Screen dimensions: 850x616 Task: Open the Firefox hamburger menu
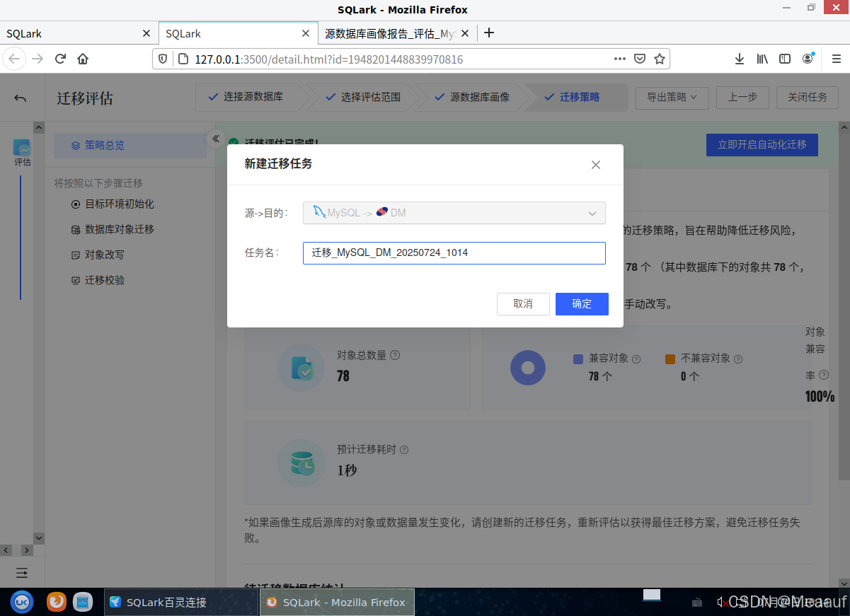point(836,59)
